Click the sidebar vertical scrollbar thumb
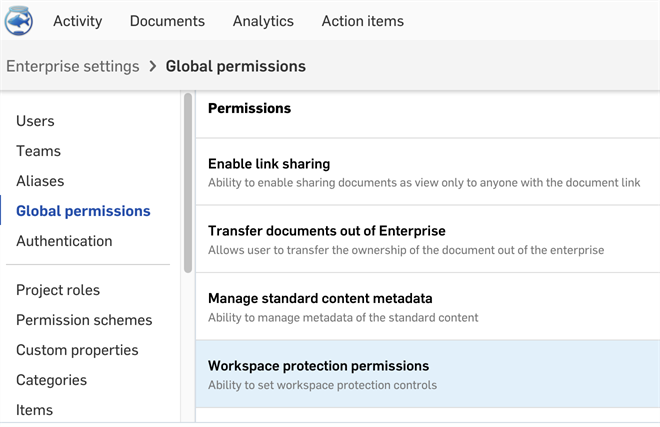Screen dimensions: 660x427 [x=188, y=183]
